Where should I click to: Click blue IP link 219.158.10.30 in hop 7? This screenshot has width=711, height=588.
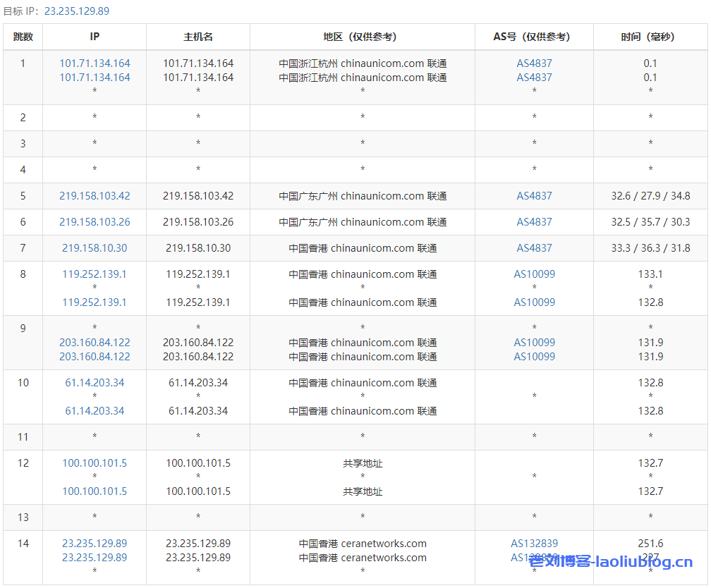[x=95, y=248]
